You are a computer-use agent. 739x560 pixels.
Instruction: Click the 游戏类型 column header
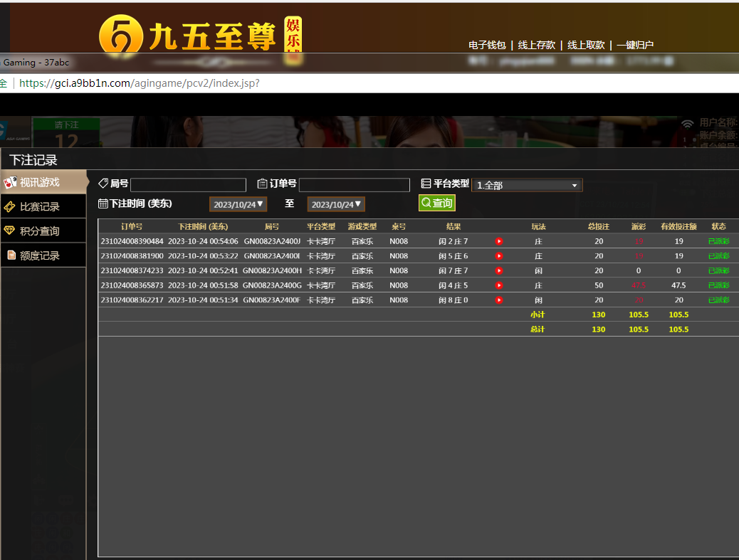(x=362, y=226)
